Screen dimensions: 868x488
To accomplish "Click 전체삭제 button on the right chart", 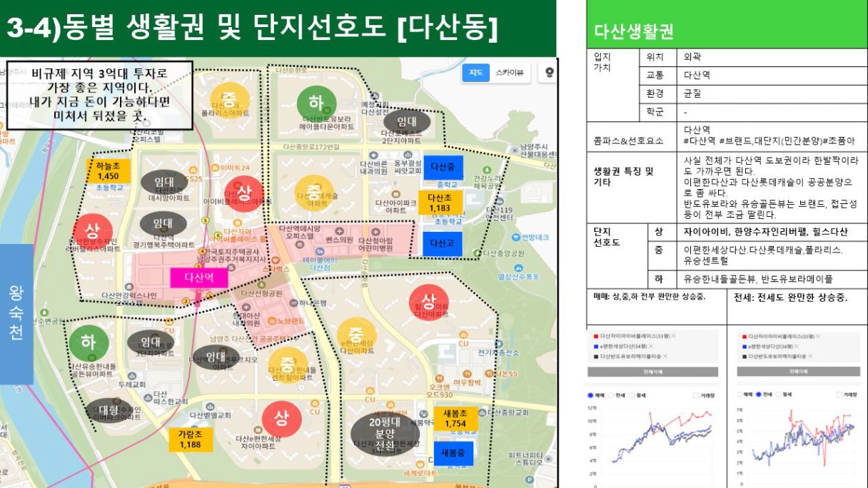I will click(x=799, y=372).
